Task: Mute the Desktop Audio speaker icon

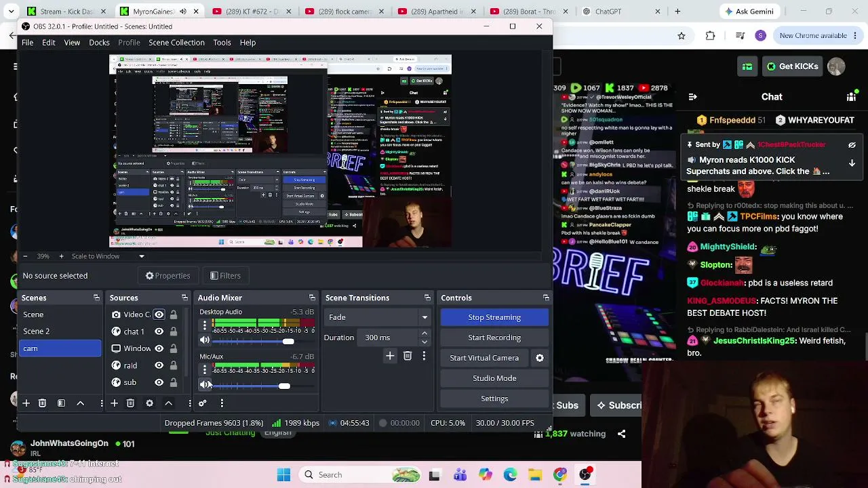Action: pyautogui.click(x=205, y=340)
